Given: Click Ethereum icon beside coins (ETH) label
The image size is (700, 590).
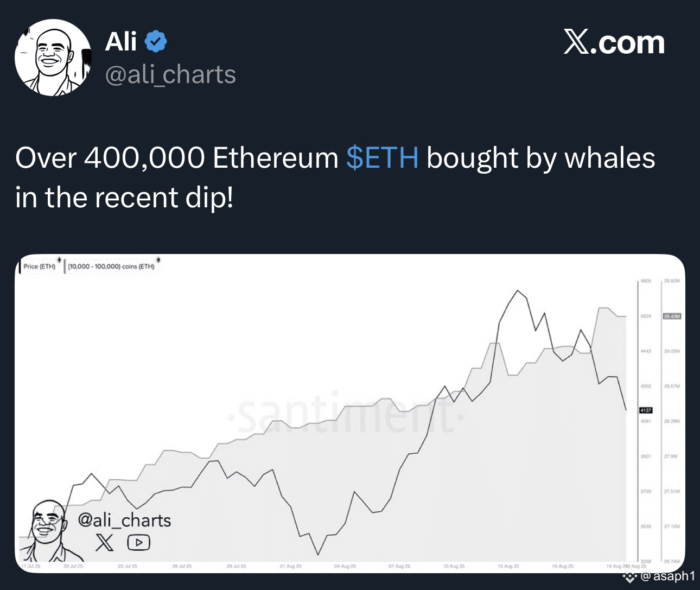Looking at the screenshot, I should 158,260.
